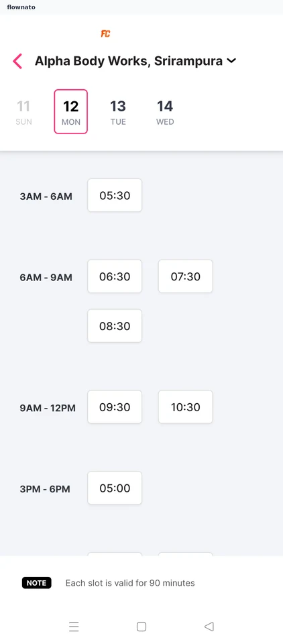Viewport: 283px width, 644px height.
Task: Choose the 05:00 evening slot
Action: (x=115, y=488)
